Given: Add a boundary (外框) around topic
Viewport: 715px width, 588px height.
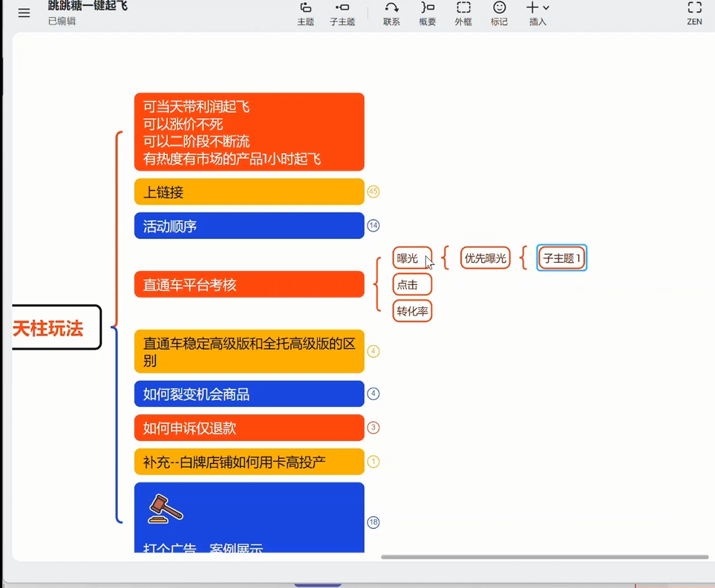Looking at the screenshot, I should click(463, 13).
